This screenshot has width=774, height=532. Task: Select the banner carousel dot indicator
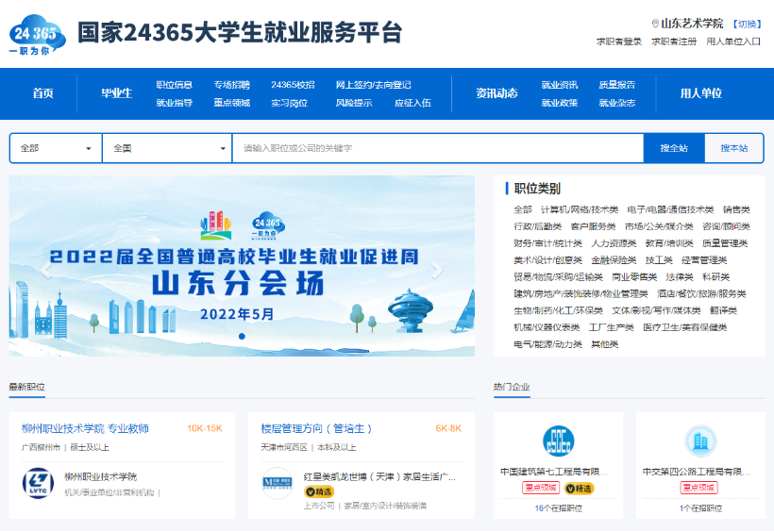tap(242, 336)
